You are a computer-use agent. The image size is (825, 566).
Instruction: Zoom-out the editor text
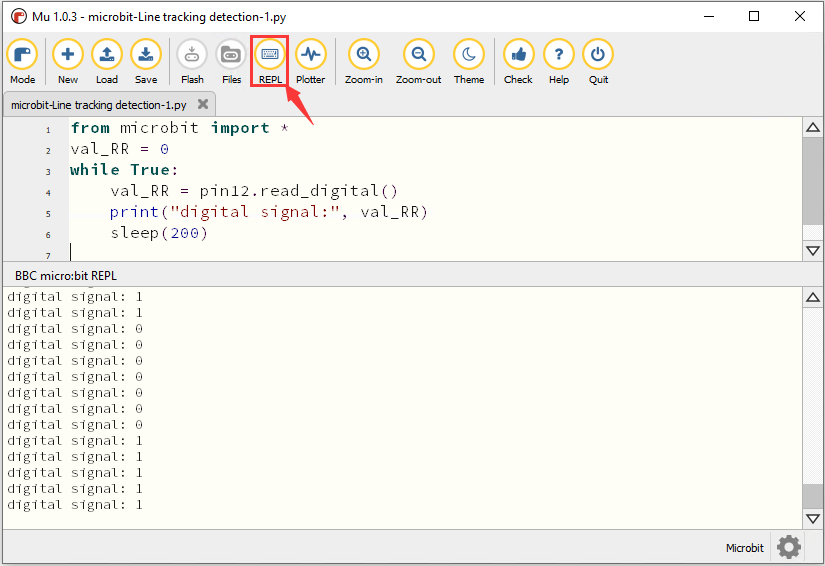(x=418, y=62)
